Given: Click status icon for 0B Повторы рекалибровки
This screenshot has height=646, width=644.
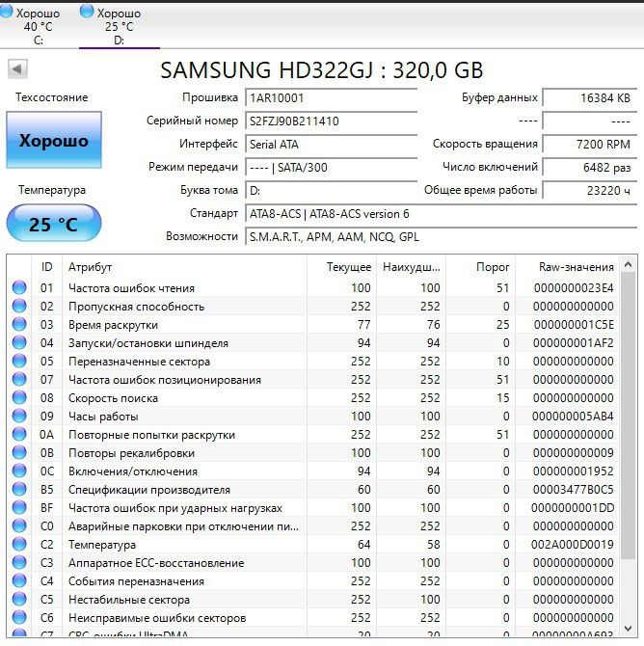Looking at the screenshot, I should [19, 452].
